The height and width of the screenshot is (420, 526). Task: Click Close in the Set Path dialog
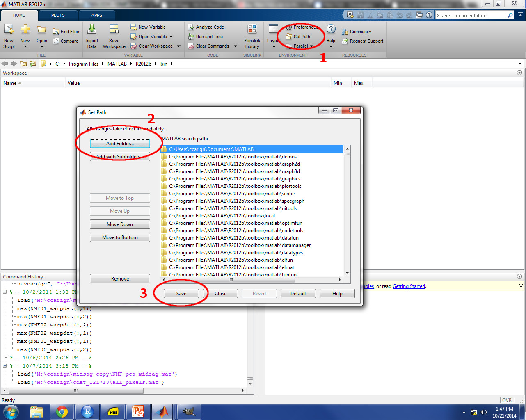point(220,294)
